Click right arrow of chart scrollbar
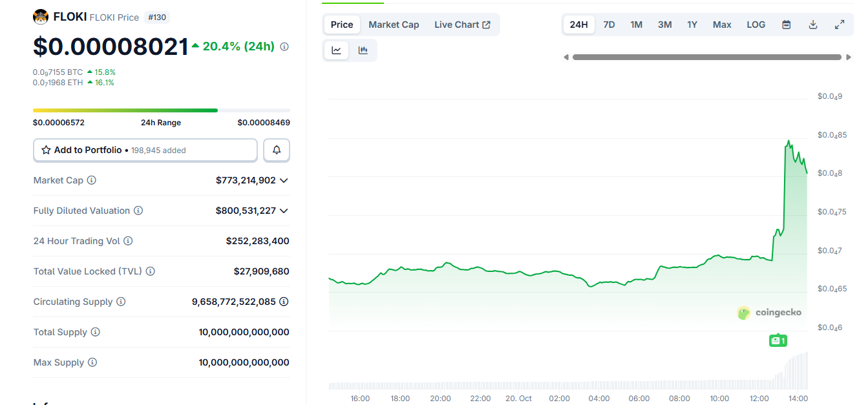 [x=849, y=57]
